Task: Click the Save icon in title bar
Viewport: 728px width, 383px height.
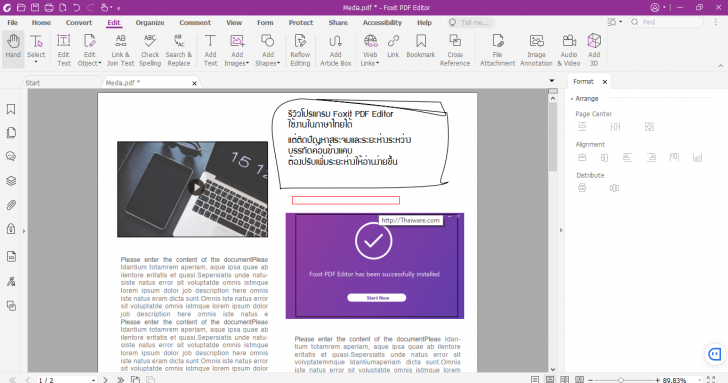Action: [35, 7]
